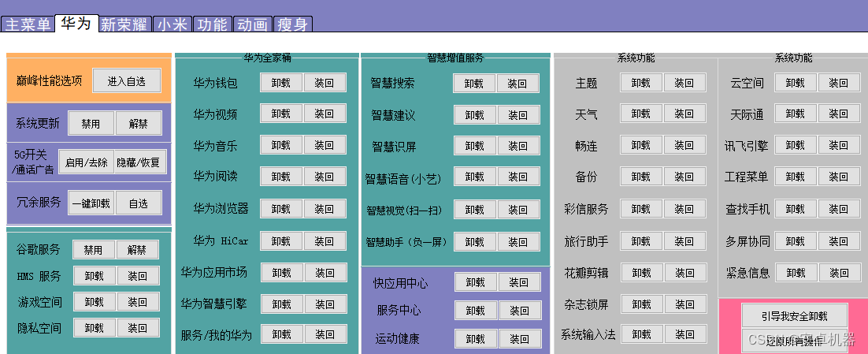Open the 功能 tab

212,24
